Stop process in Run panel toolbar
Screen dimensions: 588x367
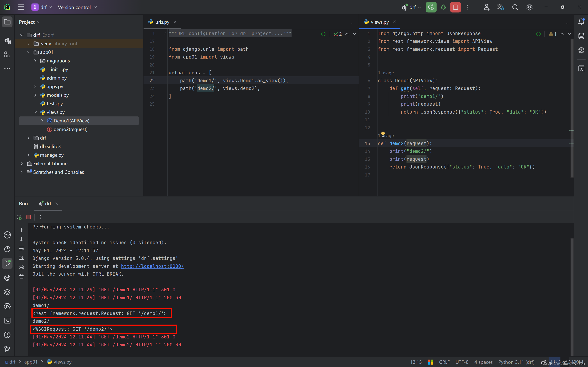pyautogui.click(x=29, y=217)
